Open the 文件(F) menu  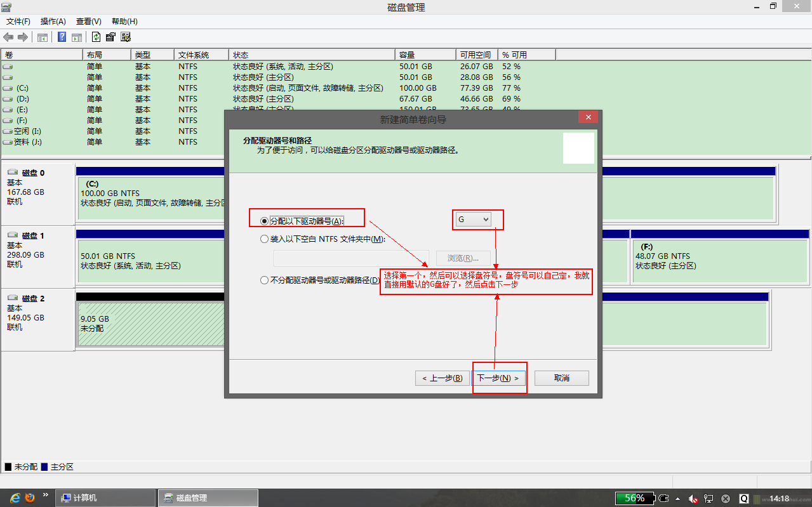click(18, 22)
